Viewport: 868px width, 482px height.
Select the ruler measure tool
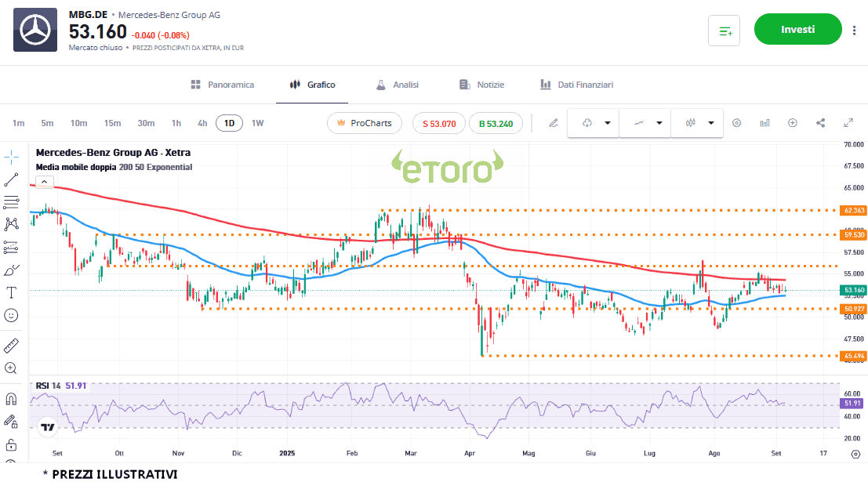click(x=11, y=345)
